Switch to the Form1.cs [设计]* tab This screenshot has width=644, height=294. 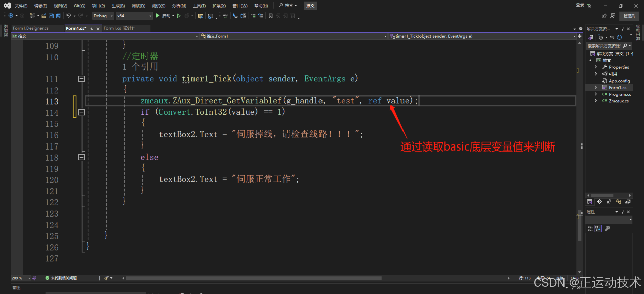point(119,28)
